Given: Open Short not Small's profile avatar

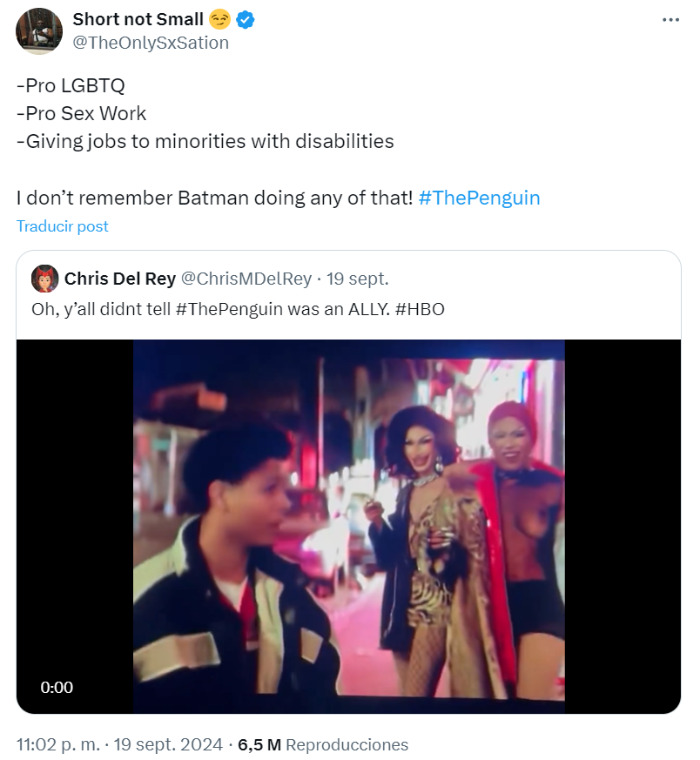Looking at the screenshot, I should click(39, 30).
